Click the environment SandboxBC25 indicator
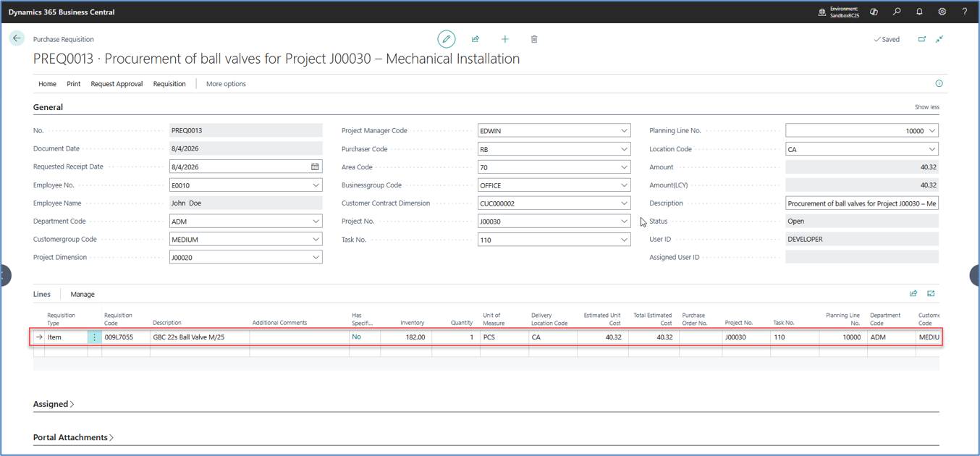980x456 pixels. click(x=840, y=12)
